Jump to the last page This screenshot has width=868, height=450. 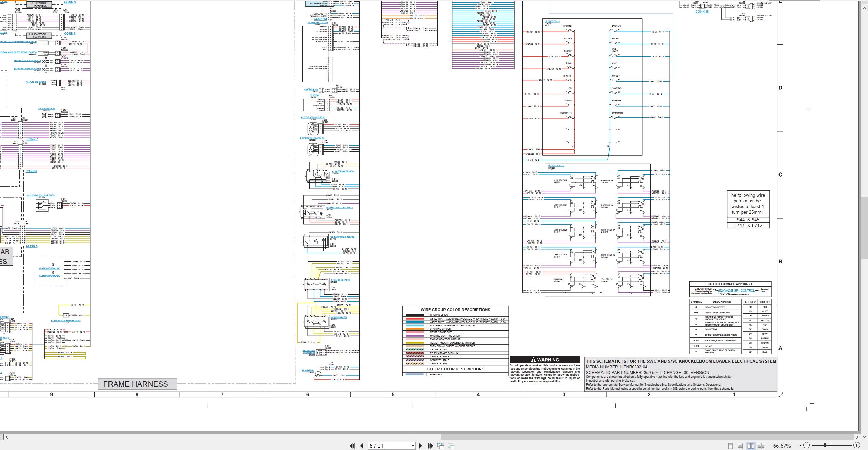click(431, 446)
